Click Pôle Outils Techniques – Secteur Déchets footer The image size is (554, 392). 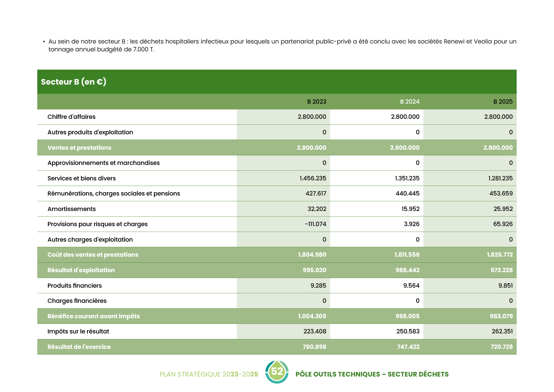[x=372, y=374]
